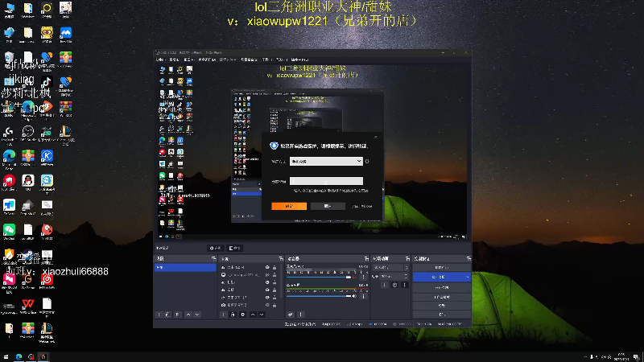Open Logitech G HUB desktop shortcut
The height and width of the screenshot is (362, 644).
point(9,134)
